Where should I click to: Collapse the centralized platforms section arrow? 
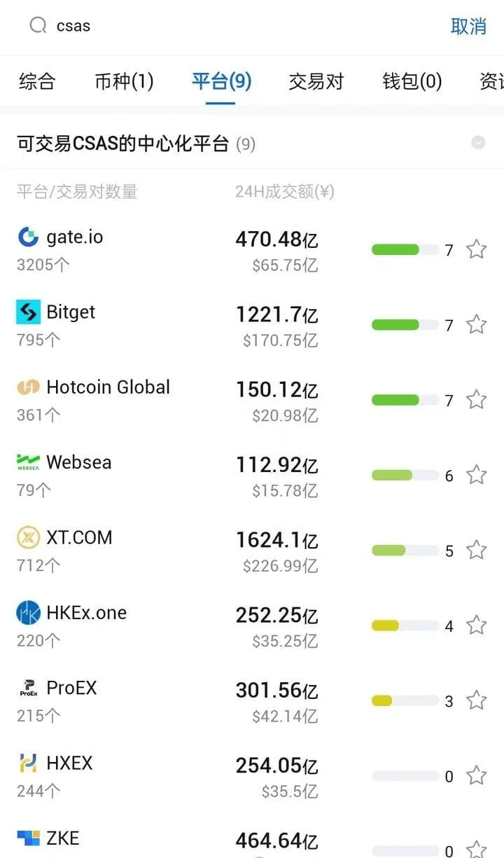[x=478, y=143]
